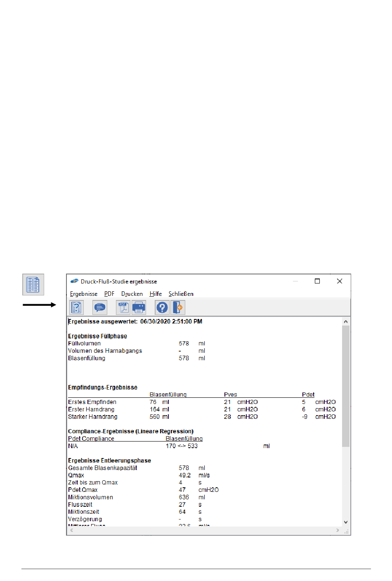Click the horizontal scrollbar right arrow

coord(338,530)
